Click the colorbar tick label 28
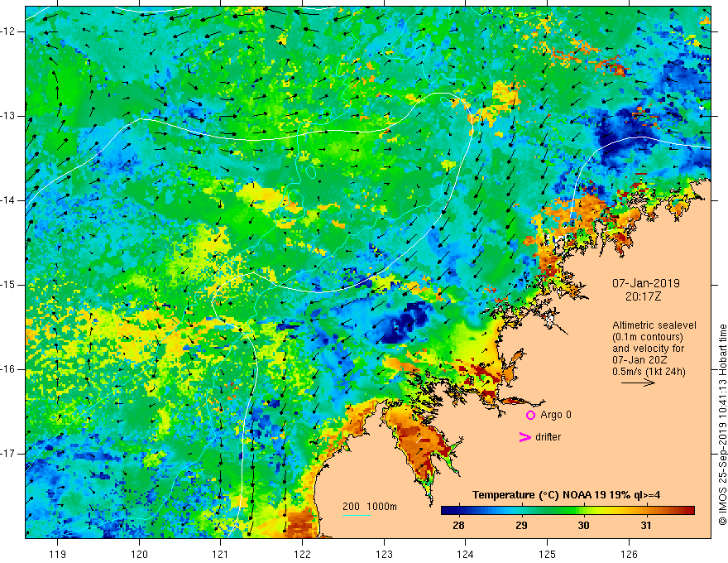This screenshot has width=728, height=563. click(458, 526)
